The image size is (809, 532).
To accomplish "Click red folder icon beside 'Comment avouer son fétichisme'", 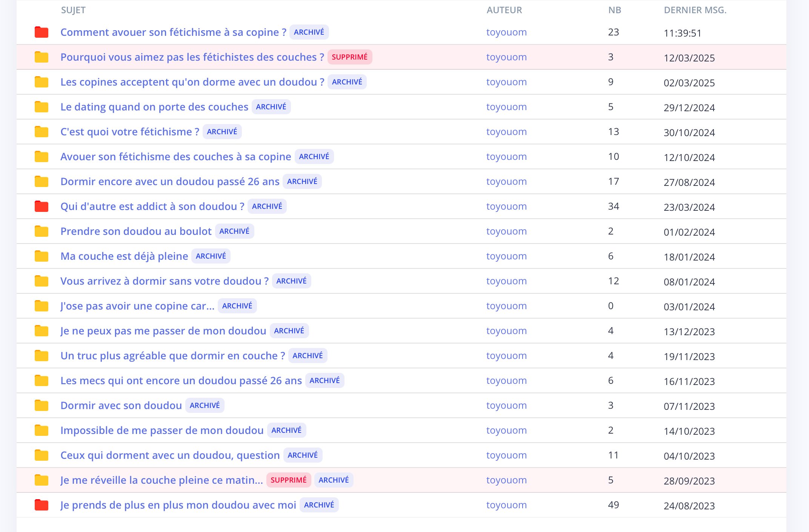I will [x=42, y=32].
